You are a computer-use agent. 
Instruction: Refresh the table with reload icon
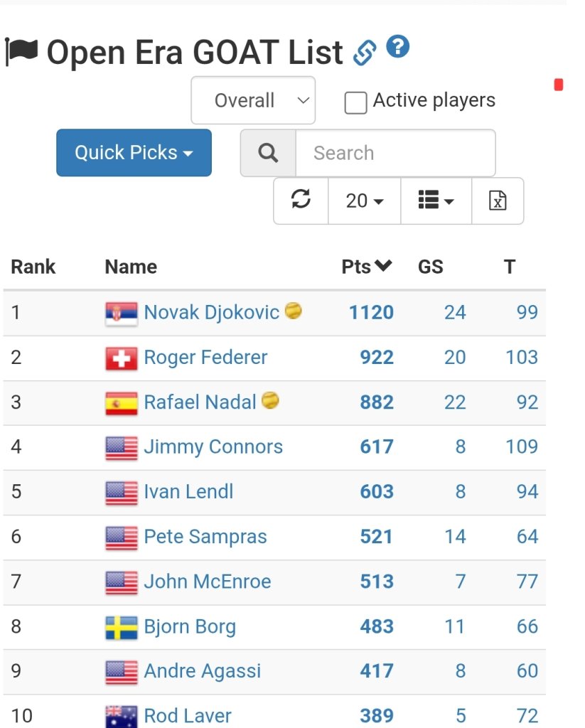tap(301, 200)
